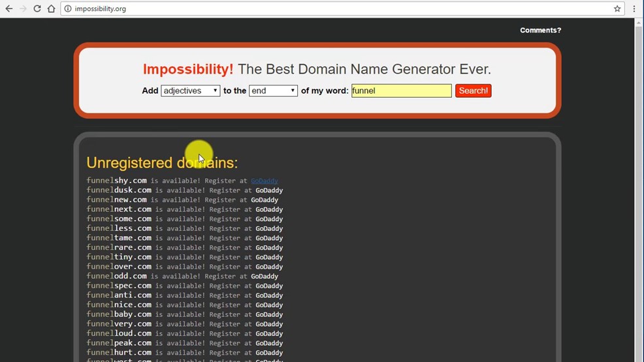
Task: Open GoDaddy link for funneldusk.com
Action: (x=269, y=190)
